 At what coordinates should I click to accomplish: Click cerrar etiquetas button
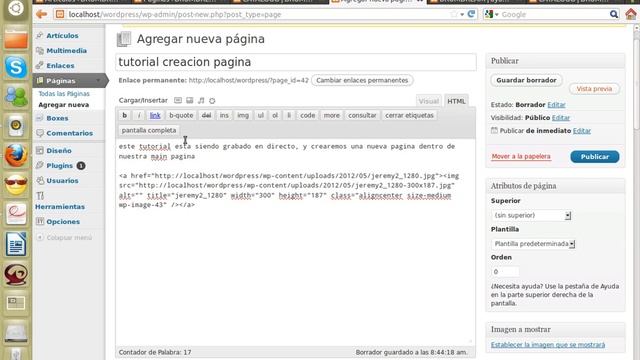(409, 116)
